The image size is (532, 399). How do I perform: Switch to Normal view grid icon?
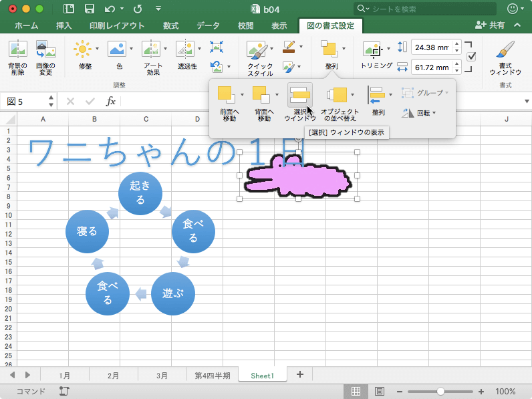pyautogui.click(x=356, y=391)
